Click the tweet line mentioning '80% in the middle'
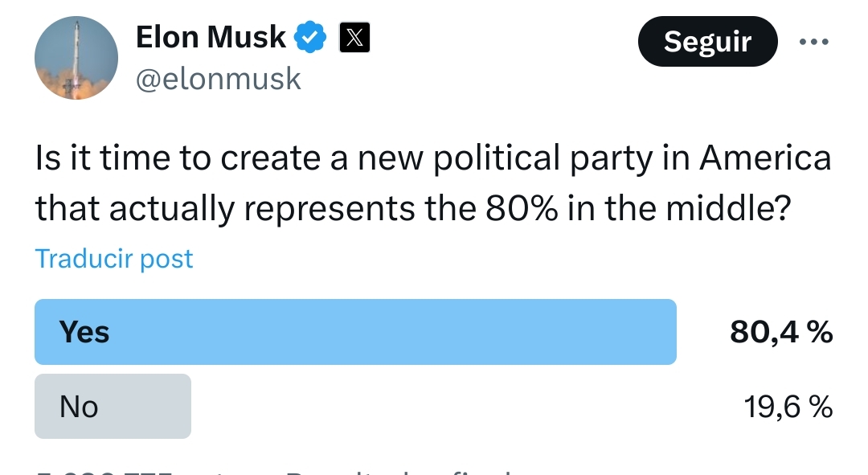Image resolution: width=868 pixels, height=475 pixels. coord(413,209)
